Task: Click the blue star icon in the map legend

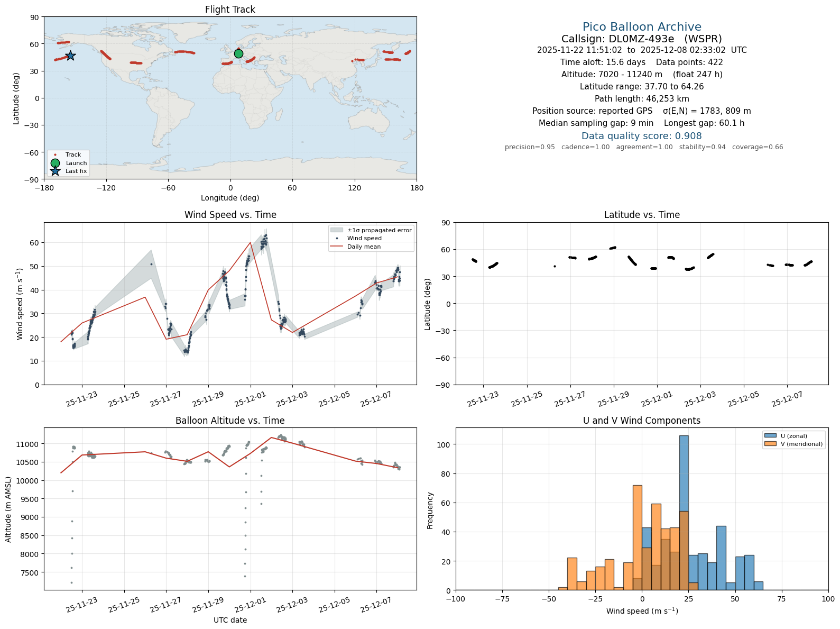Action: coord(55,171)
